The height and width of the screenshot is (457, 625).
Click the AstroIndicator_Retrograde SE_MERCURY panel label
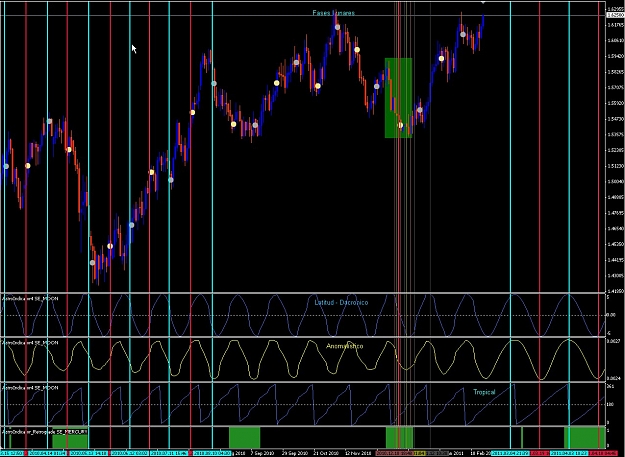45,432
